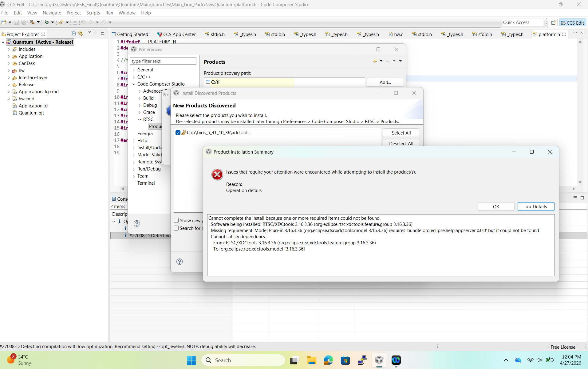588x369 pixels.
Task: Open help in Install Discovered Products dialog
Action: pyautogui.click(x=180, y=262)
